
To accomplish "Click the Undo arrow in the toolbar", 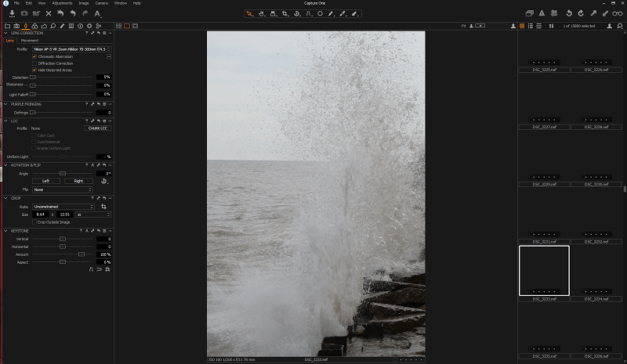I will [73, 13].
